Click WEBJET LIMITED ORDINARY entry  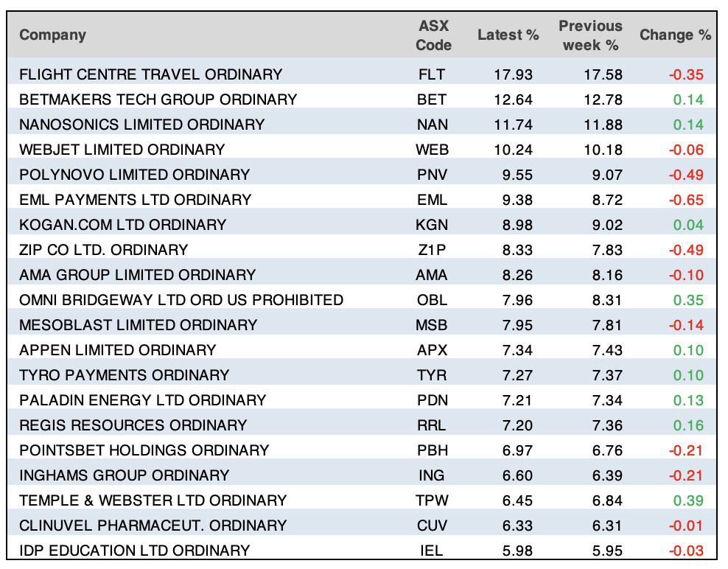(x=122, y=150)
